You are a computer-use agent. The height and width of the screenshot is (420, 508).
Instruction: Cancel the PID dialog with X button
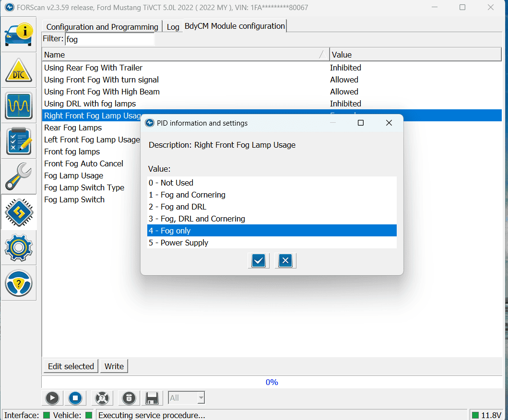[x=285, y=261]
